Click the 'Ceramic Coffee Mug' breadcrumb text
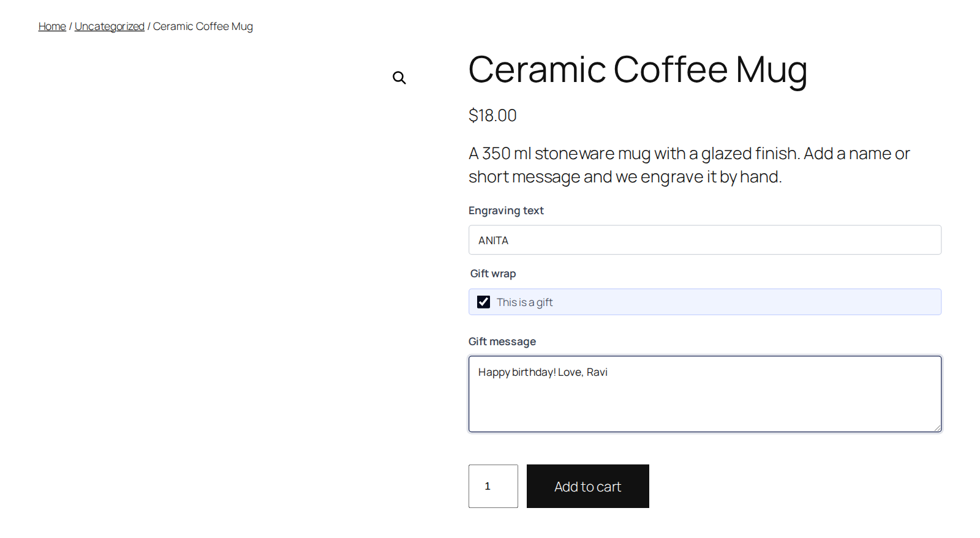Viewport: 980px width, 538px height. click(x=203, y=26)
